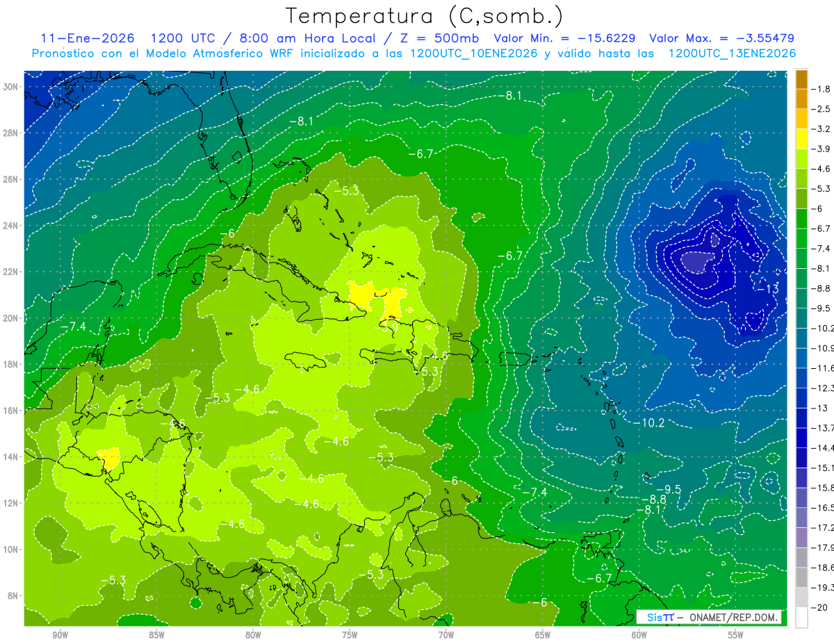Click "1200 UTC / 8:00 am Hora Local"
The image size is (834, 644).
(263, 38)
